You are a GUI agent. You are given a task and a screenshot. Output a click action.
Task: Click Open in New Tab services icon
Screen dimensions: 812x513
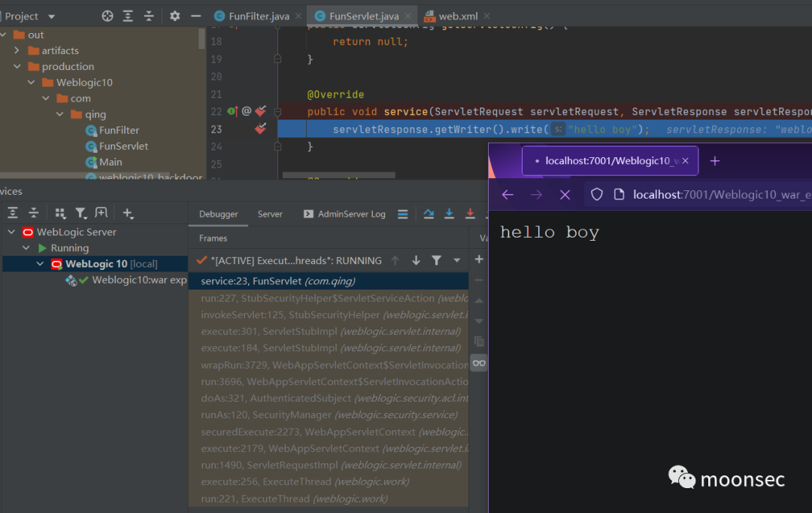click(x=101, y=212)
